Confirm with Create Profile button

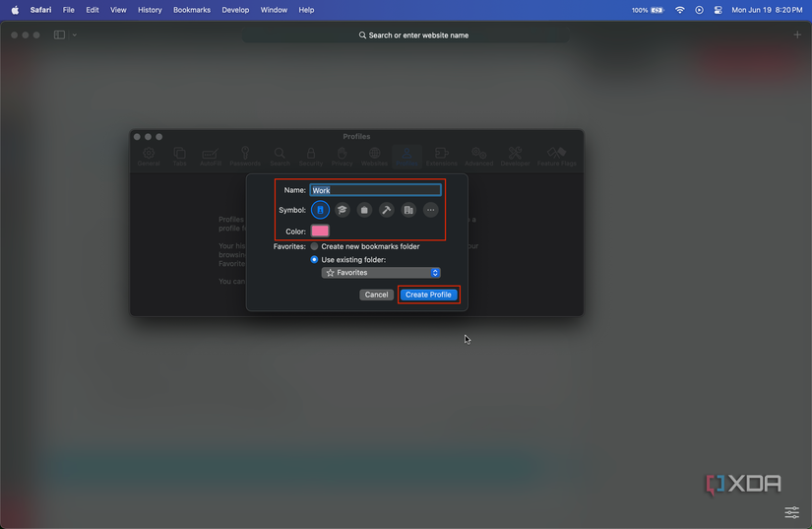(x=428, y=295)
